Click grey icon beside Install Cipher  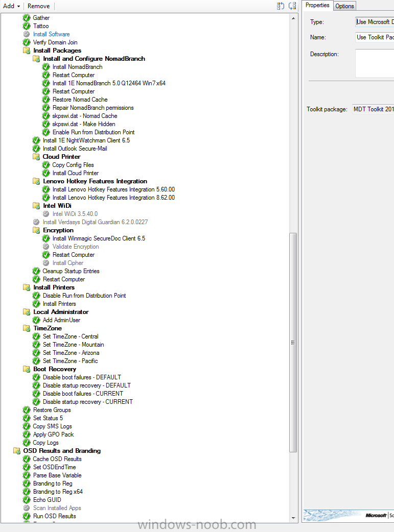(46, 262)
